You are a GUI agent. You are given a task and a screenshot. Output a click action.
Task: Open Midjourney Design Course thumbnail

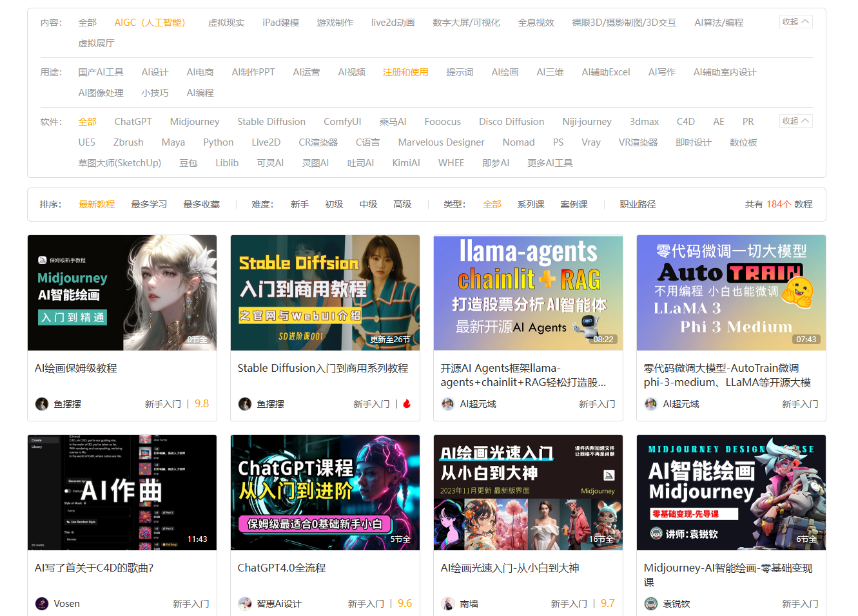(x=731, y=492)
